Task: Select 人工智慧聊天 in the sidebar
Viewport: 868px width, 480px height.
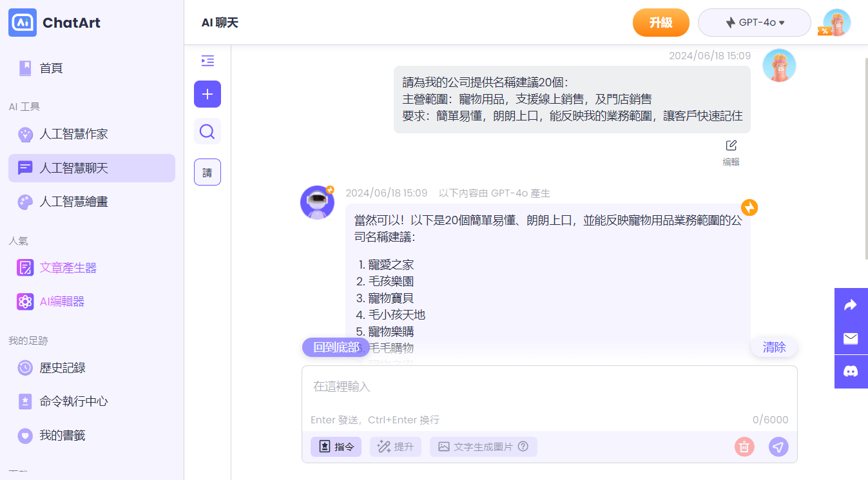Action: (x=92, y=168)
